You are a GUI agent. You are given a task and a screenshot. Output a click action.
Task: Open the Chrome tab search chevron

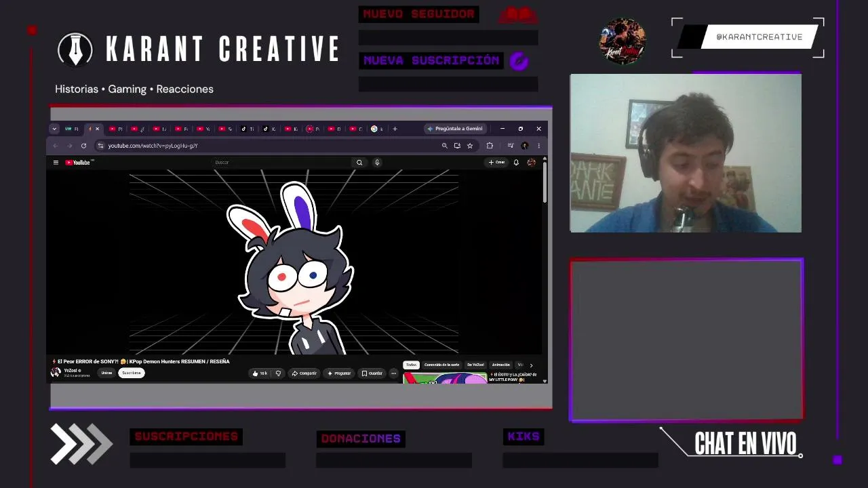pyautogui.click(x=54, y=129)
